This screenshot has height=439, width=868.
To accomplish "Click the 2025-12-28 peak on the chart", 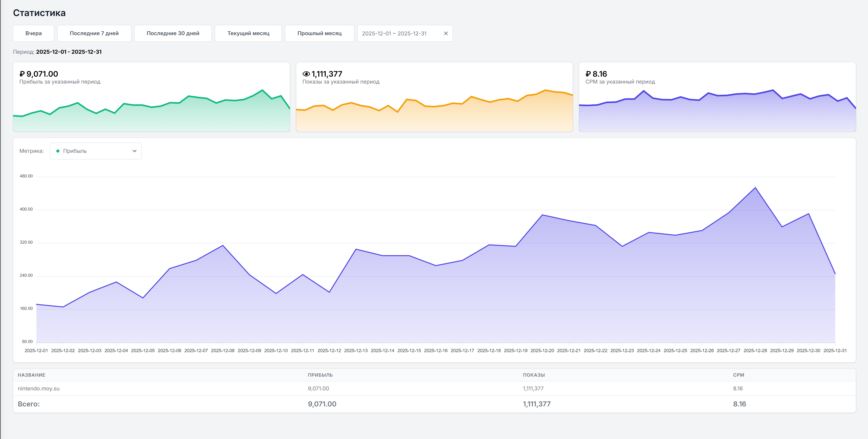I will tap(755, 188).
